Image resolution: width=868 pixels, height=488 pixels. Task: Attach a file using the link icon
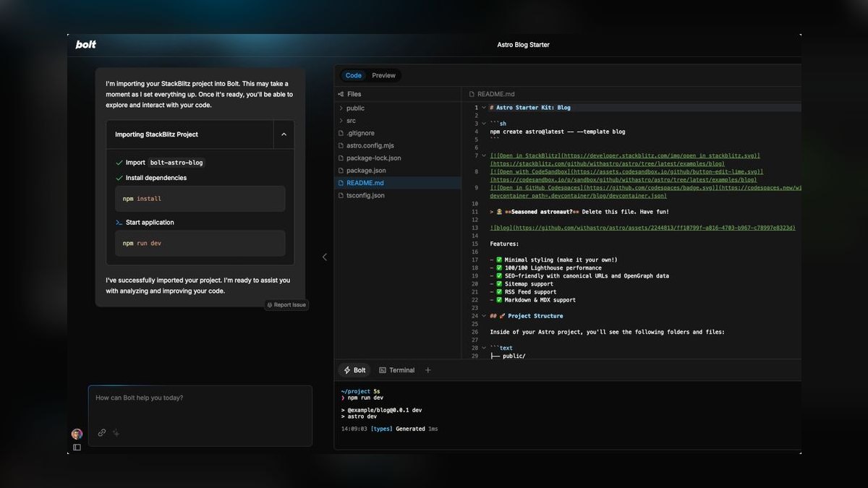click(102, 433)
